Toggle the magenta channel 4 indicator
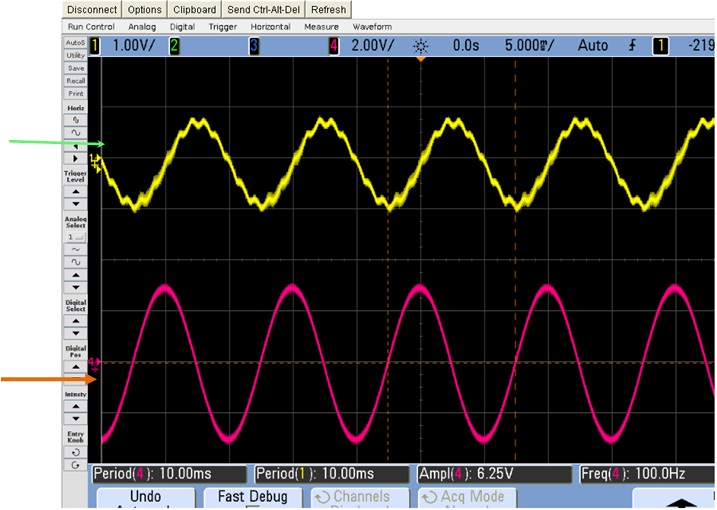The width and height of the screenshot is (717, 510). point(334,46)
